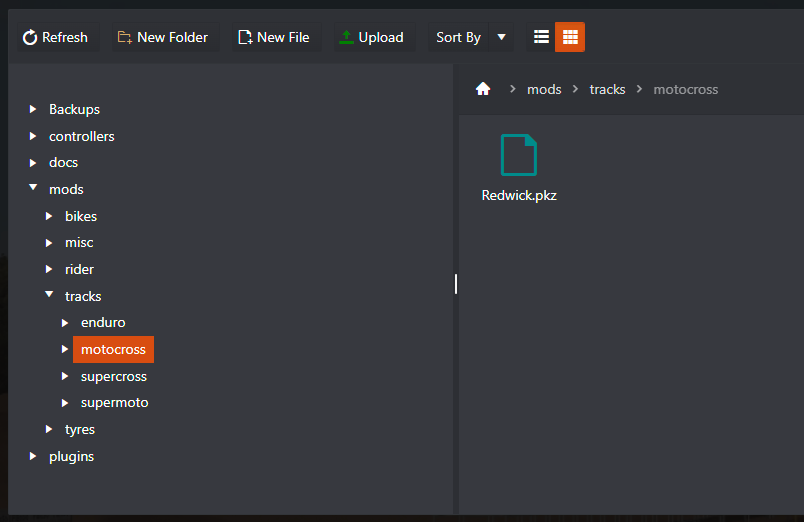Expand the controllers folder arrow
804x522 pixels.
[33, 136]
